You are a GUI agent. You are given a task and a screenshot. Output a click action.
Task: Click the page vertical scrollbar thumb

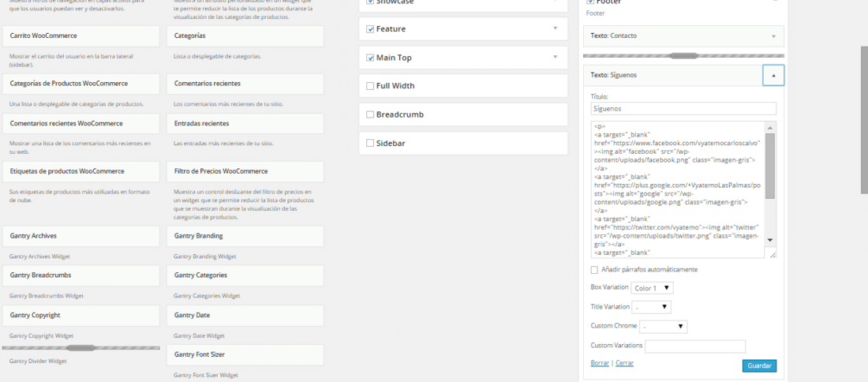(863, 120)
